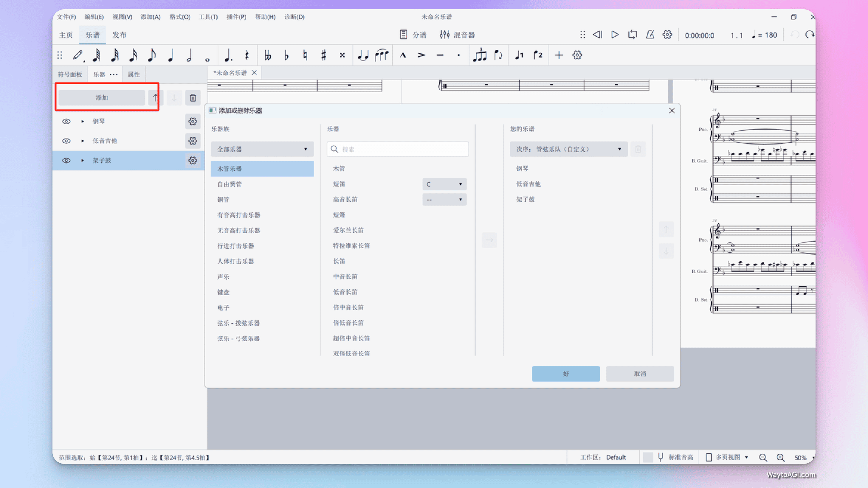Open the 短笛 tuning dropdown showing C
This screenshot has height=488, width=868.
(444, 184)
